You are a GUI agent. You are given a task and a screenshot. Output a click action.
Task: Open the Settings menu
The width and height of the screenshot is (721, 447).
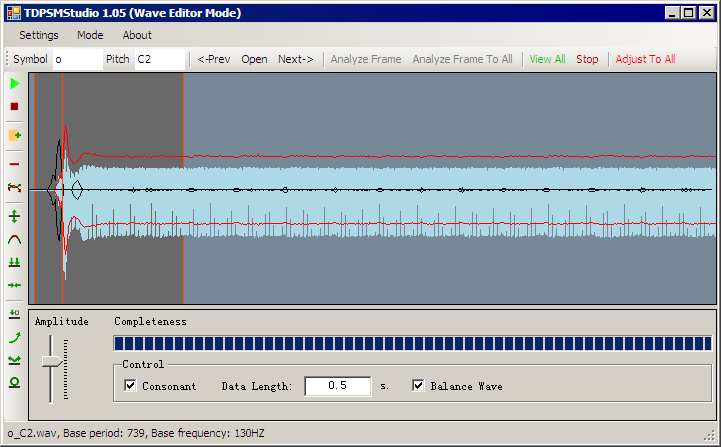[39, 35]
